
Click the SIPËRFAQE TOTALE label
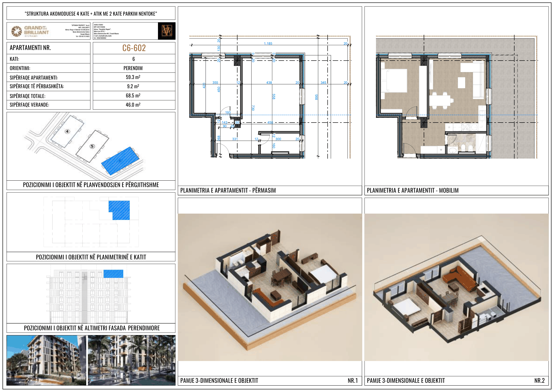tap(27, 96)
